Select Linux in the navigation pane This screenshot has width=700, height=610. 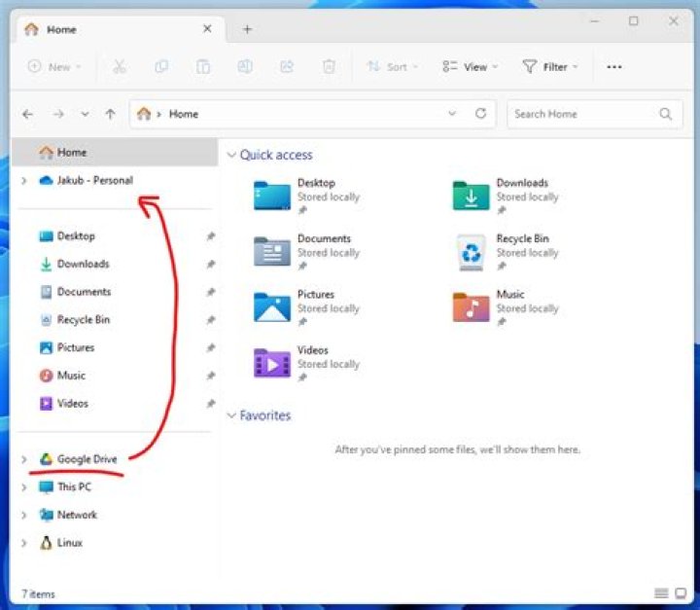69,543
